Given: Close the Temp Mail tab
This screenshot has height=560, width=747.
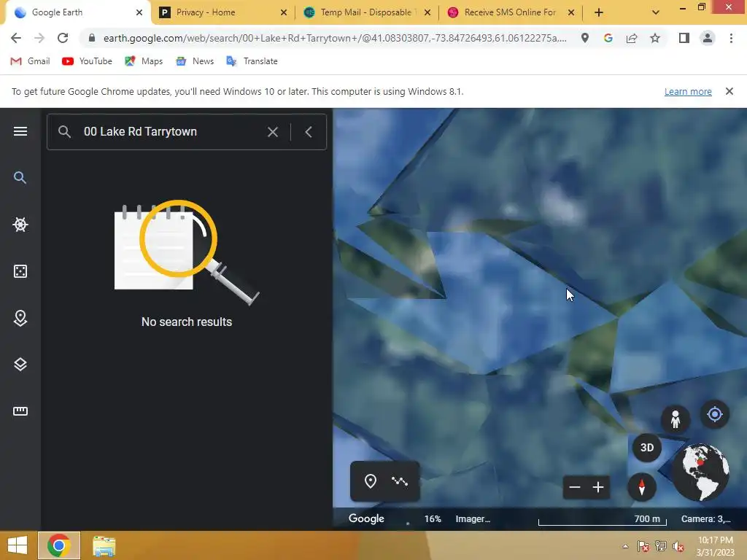Looking at the screenshot, I should pos(427,13).
